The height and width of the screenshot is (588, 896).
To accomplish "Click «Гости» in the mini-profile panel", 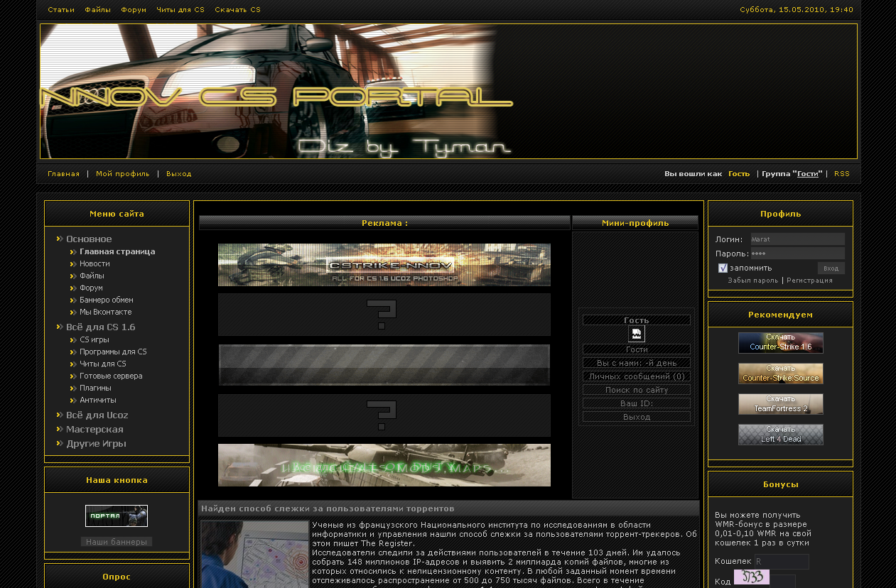I will point(637,349).
